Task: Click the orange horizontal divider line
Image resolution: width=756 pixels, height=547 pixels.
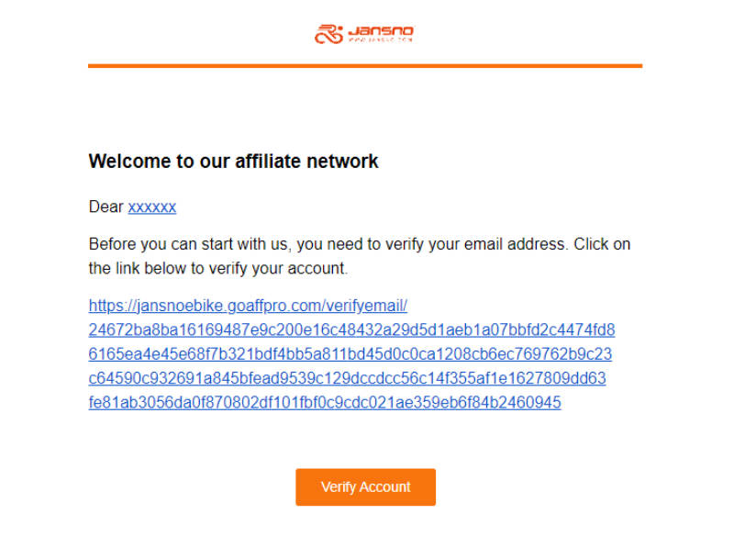Action: tap(365, 66)
